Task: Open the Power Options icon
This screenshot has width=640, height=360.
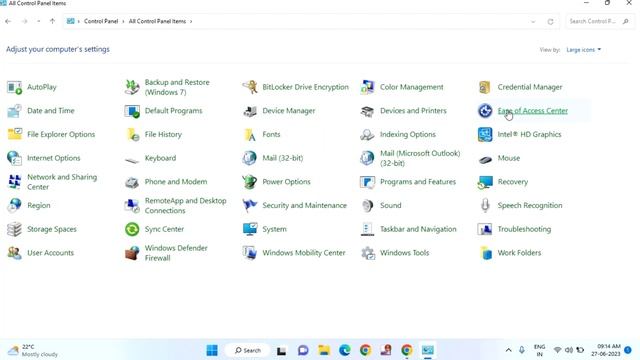Action: [x=249, y=182]
